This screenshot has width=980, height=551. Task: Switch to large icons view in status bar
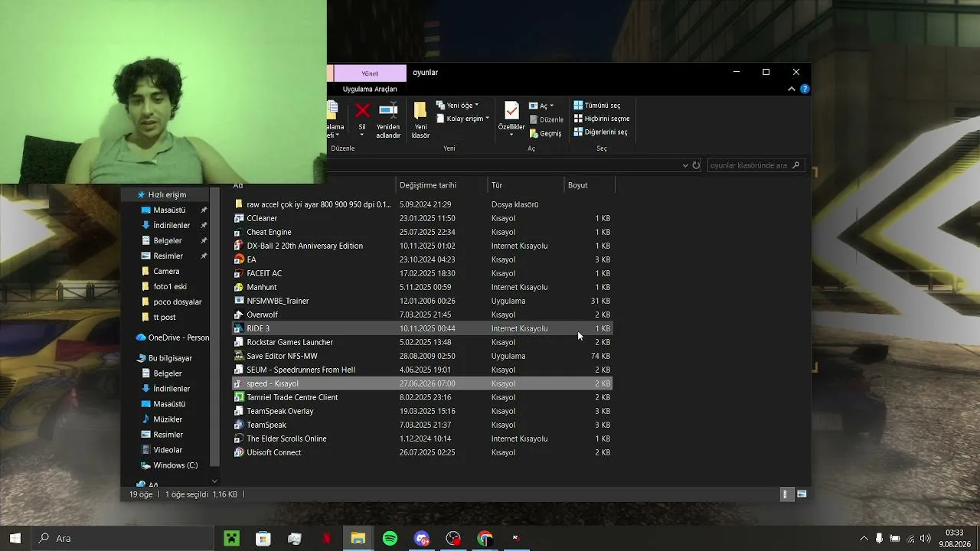802,494
